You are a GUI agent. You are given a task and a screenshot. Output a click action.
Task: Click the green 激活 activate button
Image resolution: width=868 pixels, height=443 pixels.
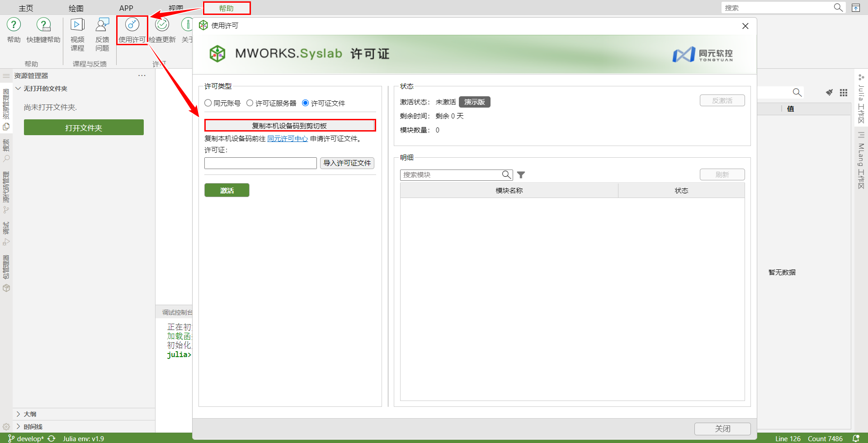point(226,190)
